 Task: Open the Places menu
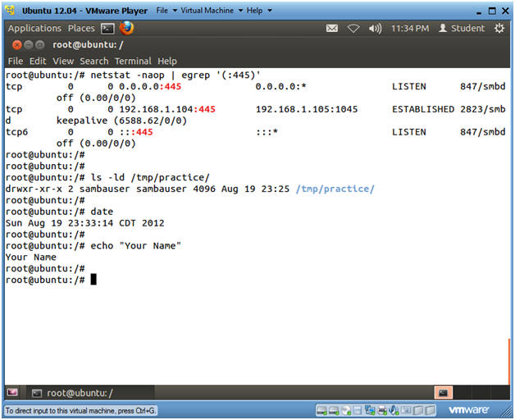[x=81, y=29]
